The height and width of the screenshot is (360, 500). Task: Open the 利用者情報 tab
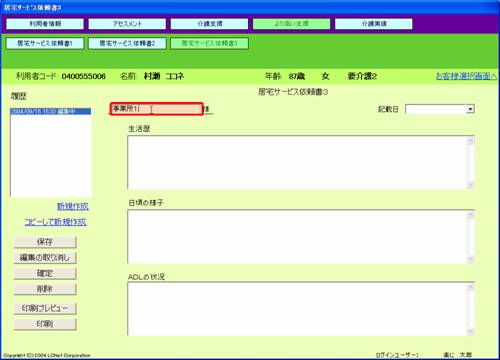pyautogui.click(x=45, y=24)
